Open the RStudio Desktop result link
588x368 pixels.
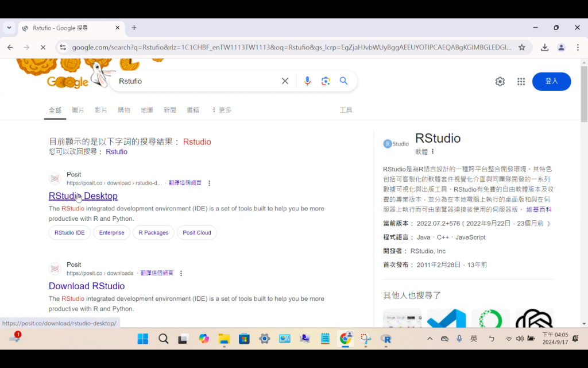(83, 196)
